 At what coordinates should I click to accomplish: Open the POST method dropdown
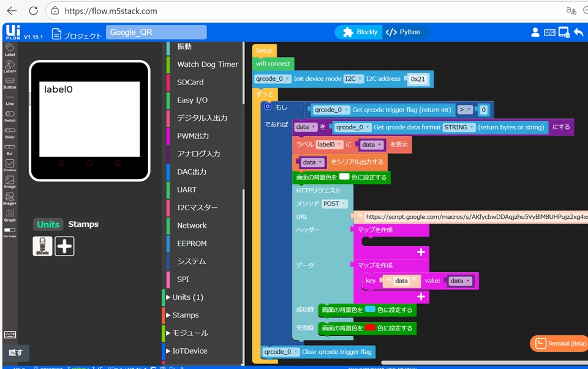(x=334, y=204)
